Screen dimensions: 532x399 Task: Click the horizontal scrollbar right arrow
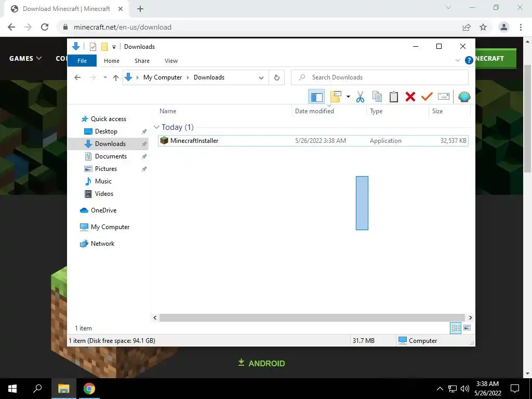click(470, 317)
